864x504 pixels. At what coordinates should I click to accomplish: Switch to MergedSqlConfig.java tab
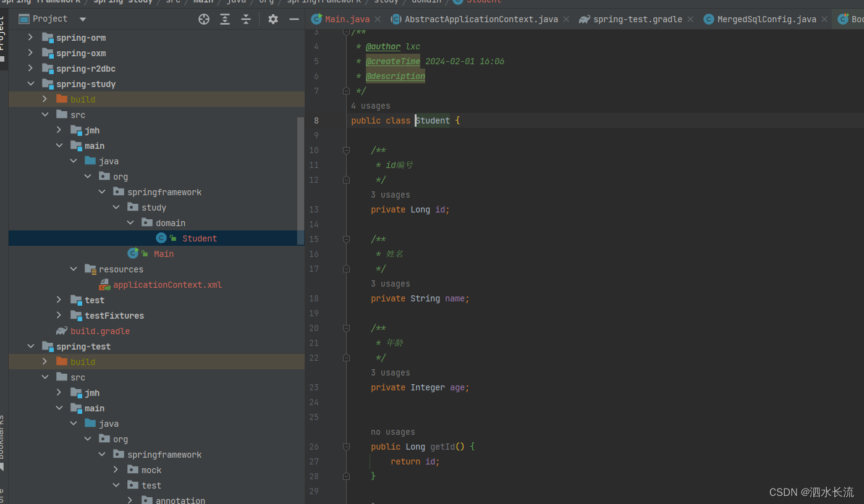(x=766, y=19)
